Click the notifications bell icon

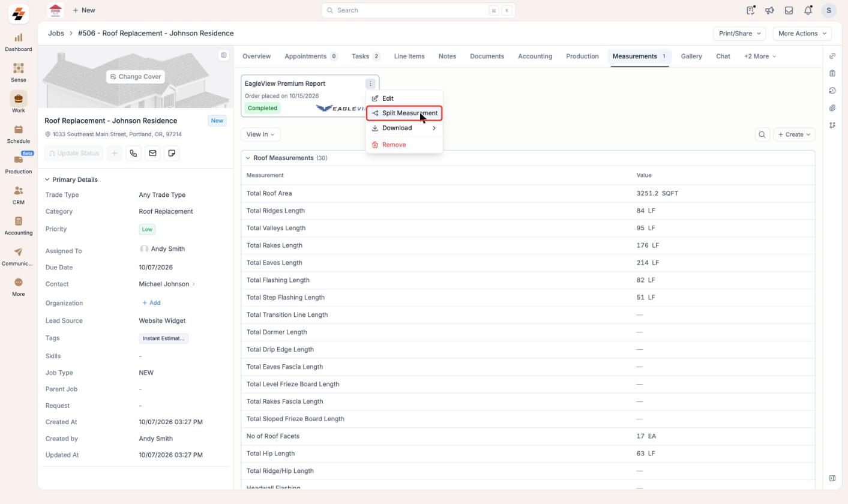[808, 10]
